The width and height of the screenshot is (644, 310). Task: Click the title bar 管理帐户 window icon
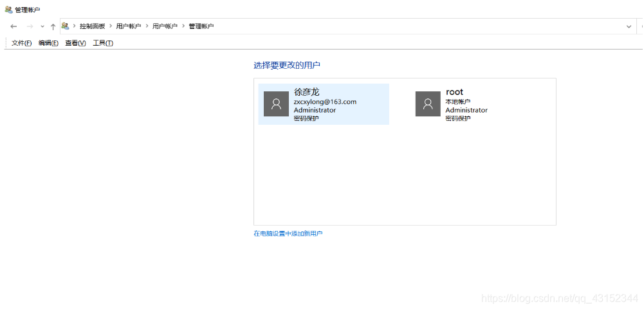[x=8, y=10]
